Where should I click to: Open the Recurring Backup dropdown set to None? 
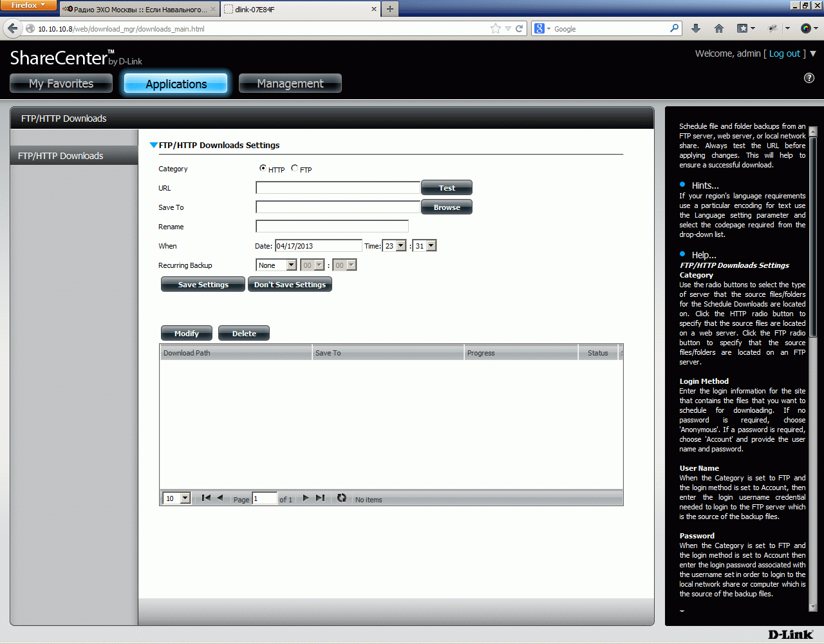pos(276,265)
